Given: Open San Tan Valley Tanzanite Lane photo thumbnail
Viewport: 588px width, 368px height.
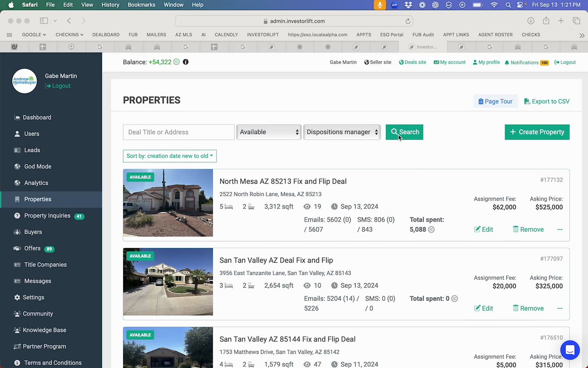Looking at the screenshot, I should click(168, 282).
